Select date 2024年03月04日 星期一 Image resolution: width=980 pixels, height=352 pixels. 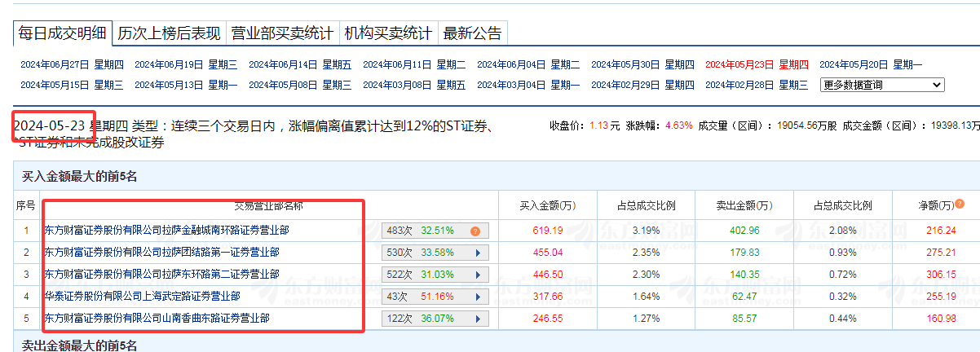[x=528, y=85]
